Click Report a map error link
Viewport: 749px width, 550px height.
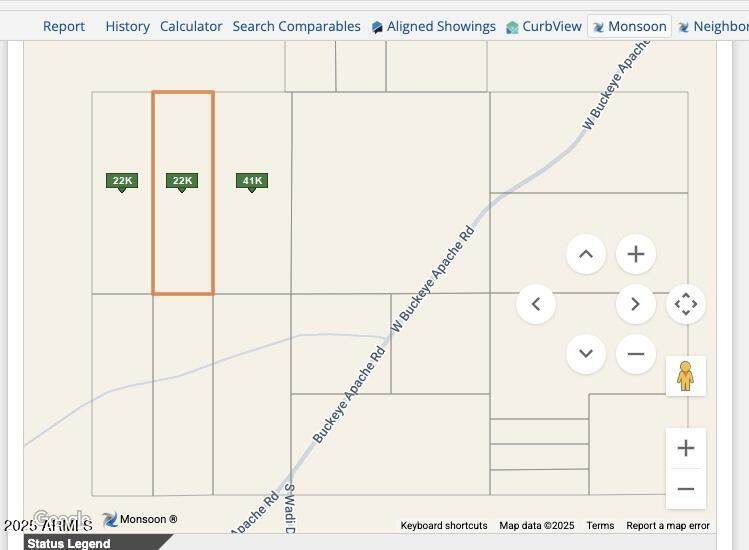point(668,525)
